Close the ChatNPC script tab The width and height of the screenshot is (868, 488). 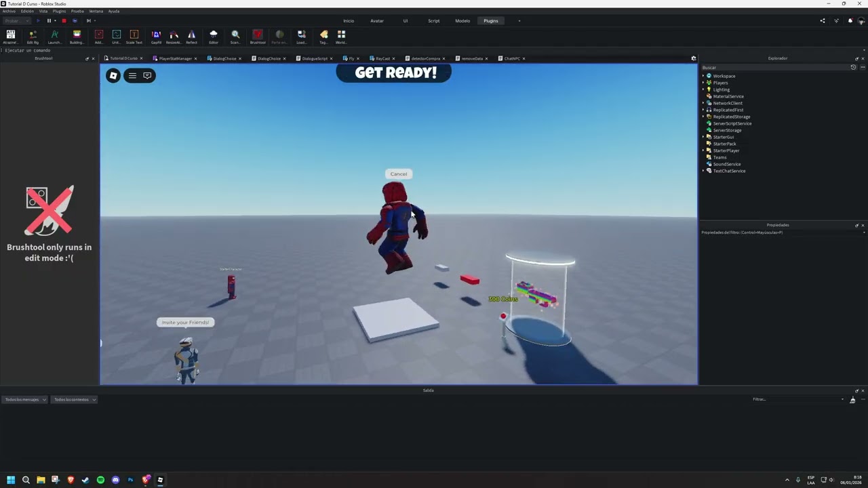tap(524, 58)
